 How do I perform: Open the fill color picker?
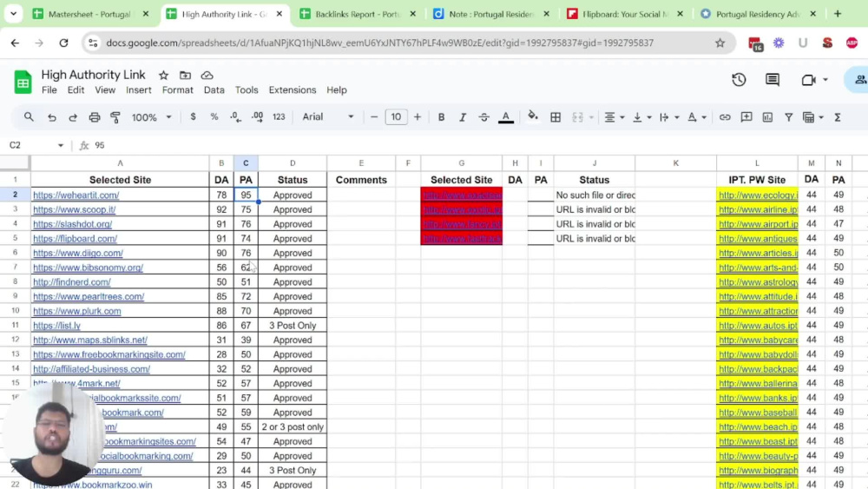533,116
